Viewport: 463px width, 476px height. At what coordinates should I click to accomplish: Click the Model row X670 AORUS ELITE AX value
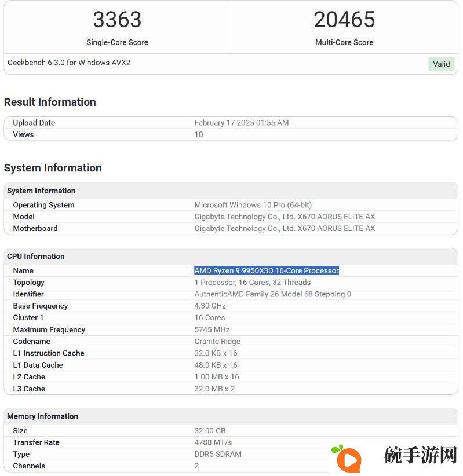click(x=285, y=217)
